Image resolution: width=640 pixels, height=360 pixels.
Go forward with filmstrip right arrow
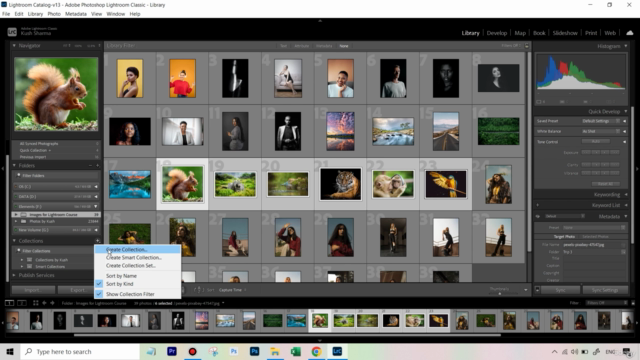click(52, 303)
